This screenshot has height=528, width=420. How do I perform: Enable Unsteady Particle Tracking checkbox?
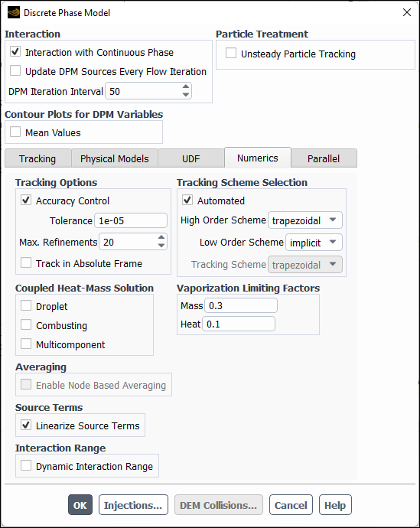(231, 54)
